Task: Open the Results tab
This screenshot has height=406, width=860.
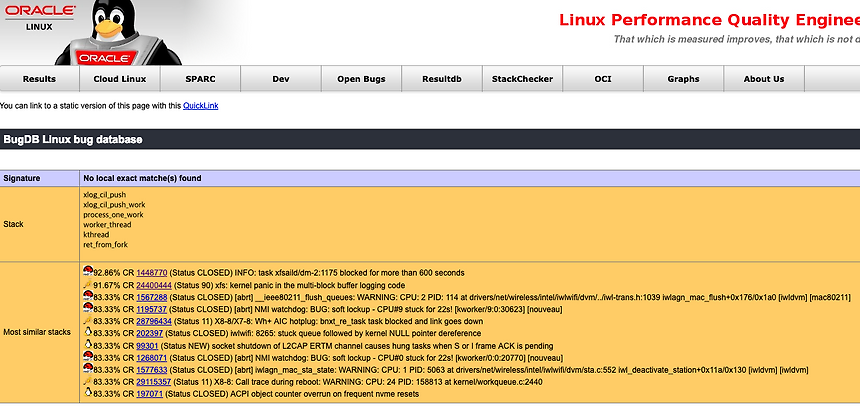Action: 39,78
